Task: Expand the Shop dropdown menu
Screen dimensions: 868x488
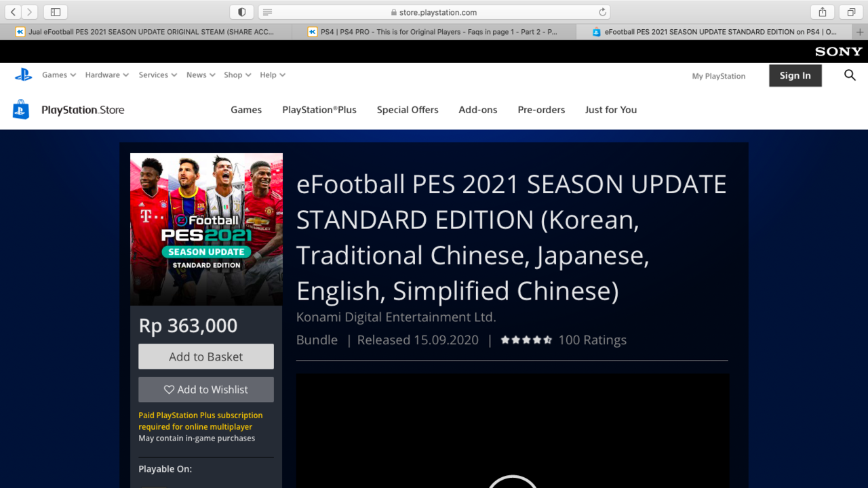Action: click(237, 75)
